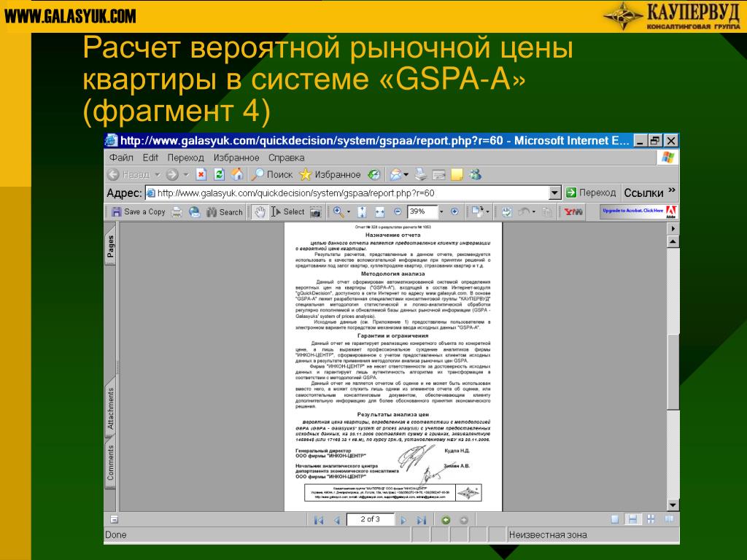Image resolution: width=747 pixels, height=560 pixels.
Task: Open the Edit menu
Action: click(x=150, y=157)
